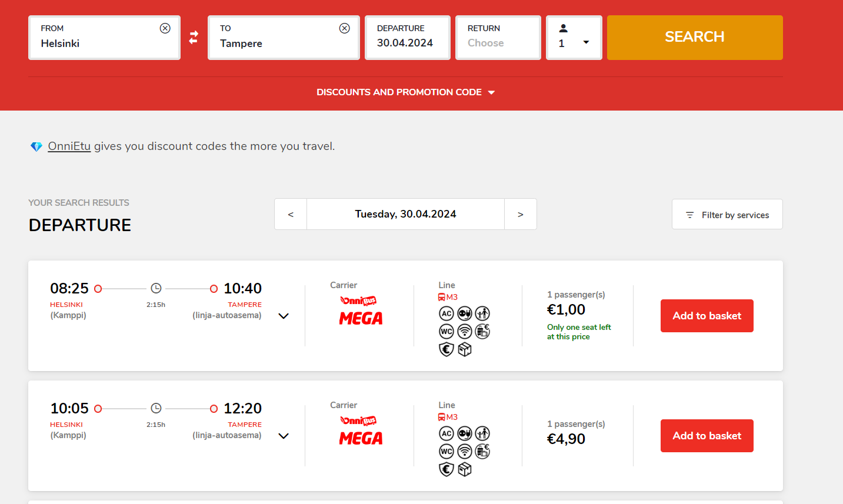Viewport: 843px width, 504px height.
Task: Go to next day with the > arrow
Action: (521, 214)
